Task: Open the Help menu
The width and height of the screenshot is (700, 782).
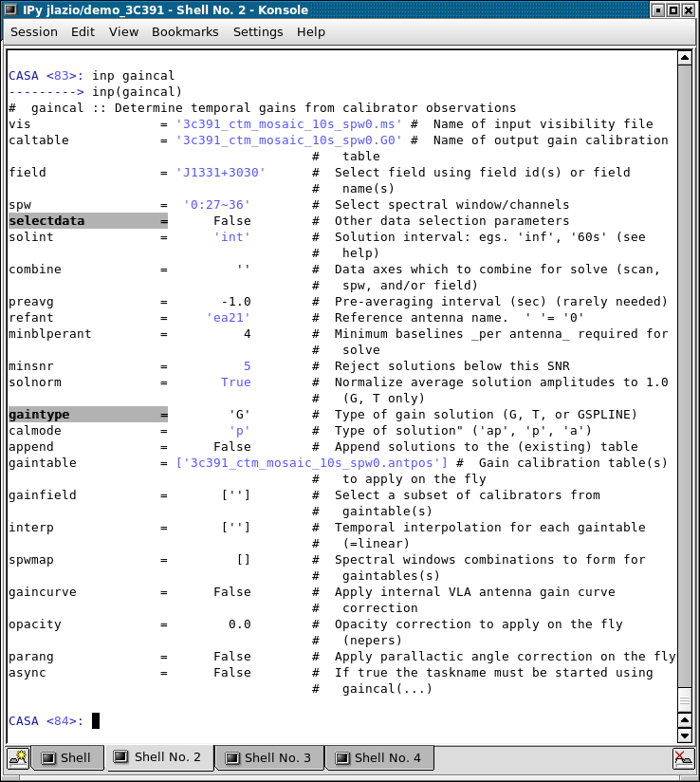Action: [x=310, y=32]
